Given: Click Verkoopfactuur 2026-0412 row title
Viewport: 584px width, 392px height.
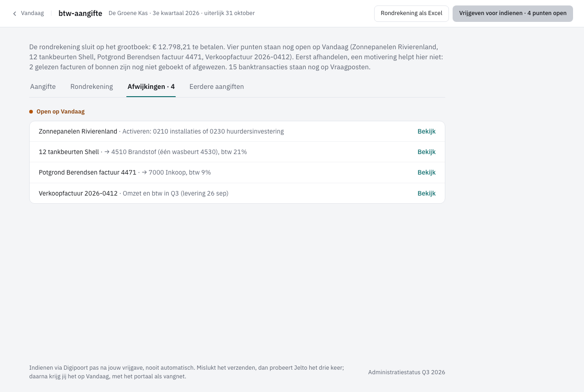Looking at the screenshot, I should pyautogui.click(x=78, y=193).
